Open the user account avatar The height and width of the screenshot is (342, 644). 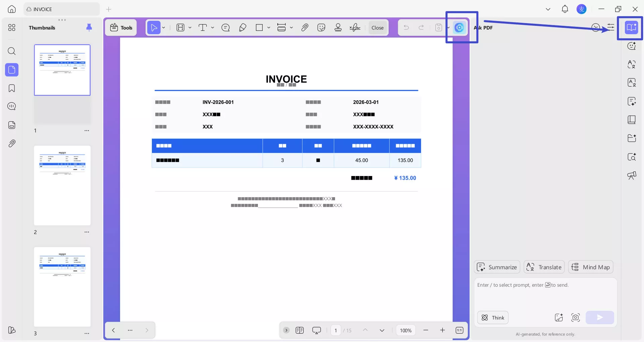[x=582, y=9]
